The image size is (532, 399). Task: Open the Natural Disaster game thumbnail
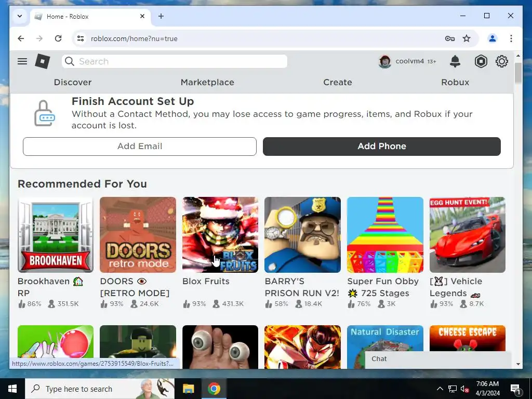385,347
